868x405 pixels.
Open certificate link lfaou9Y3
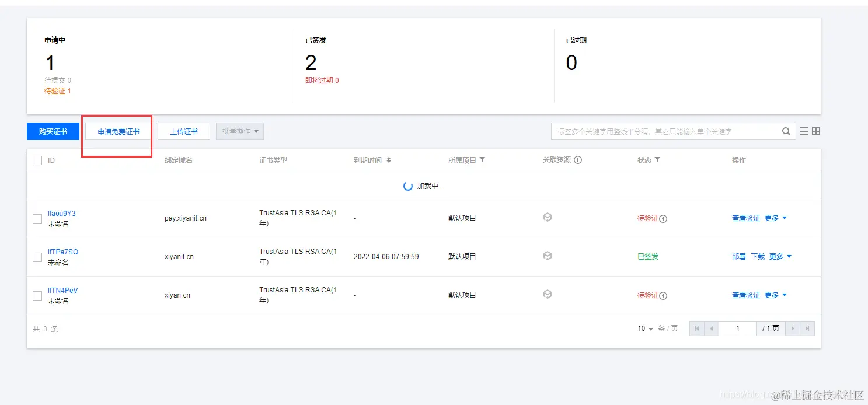coord(62,213)
